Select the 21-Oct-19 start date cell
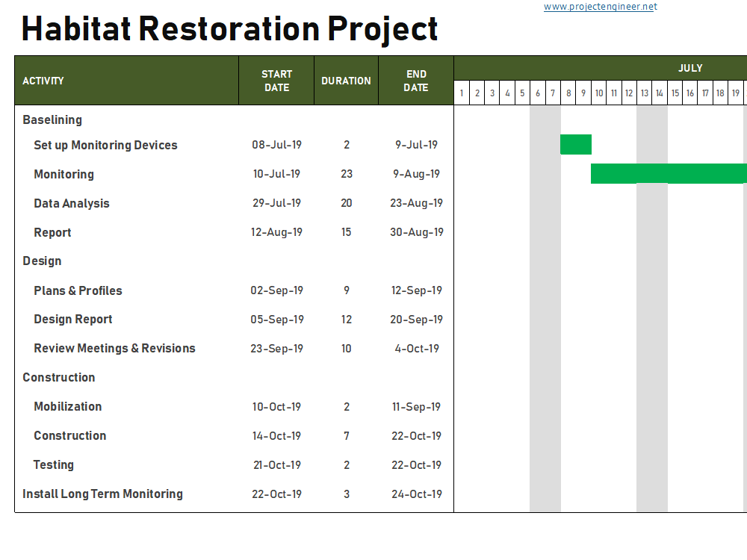Image resolution: width=747 pixels, height=560 pixels. tap(277, 464)
